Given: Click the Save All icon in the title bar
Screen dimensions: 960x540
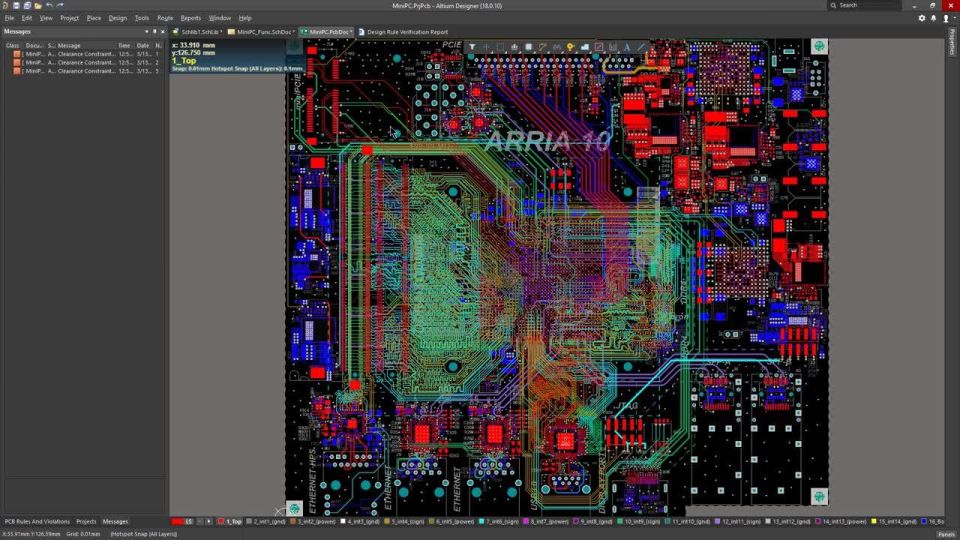Looking at the screenshot, I should point(27,5).
